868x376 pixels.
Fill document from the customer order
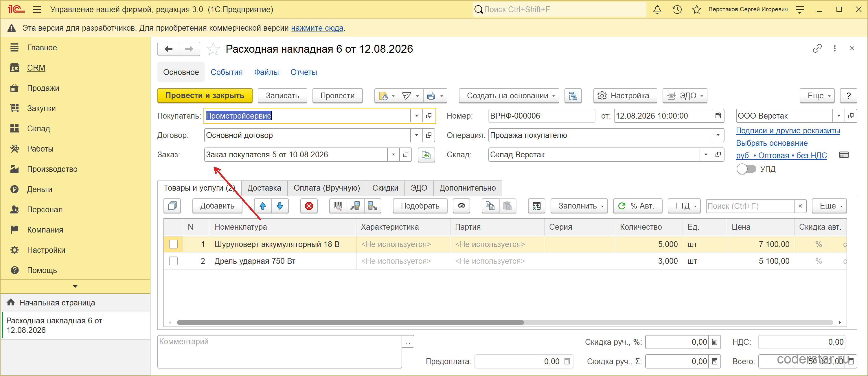(426, 155)
